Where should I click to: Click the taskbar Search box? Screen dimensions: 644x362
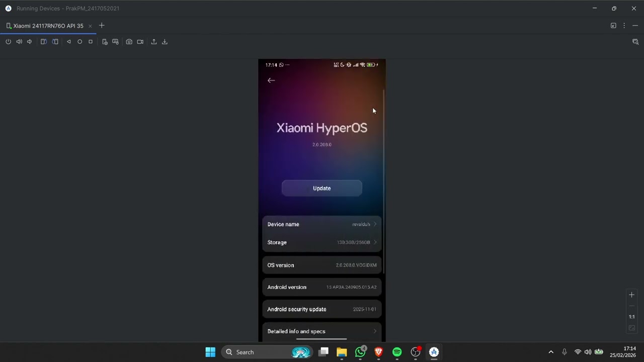[267, 352]
